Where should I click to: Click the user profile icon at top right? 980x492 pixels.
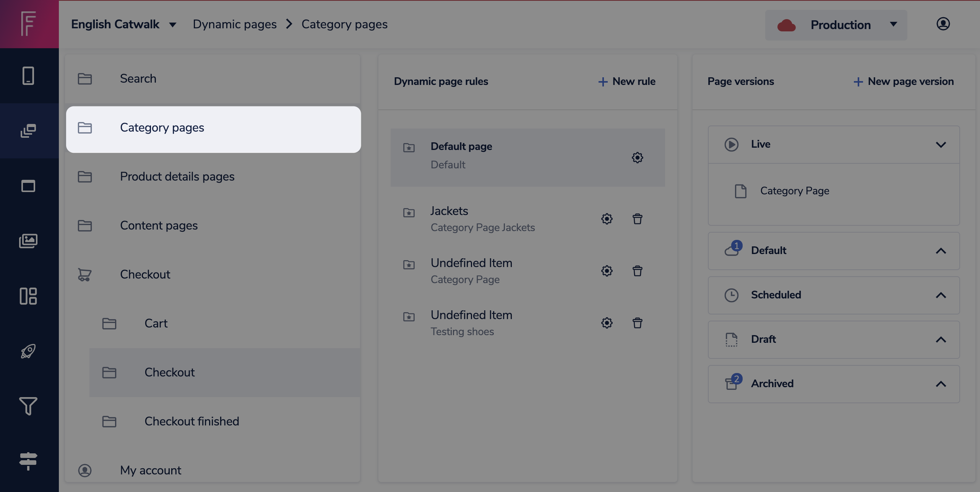pos(943,24)
